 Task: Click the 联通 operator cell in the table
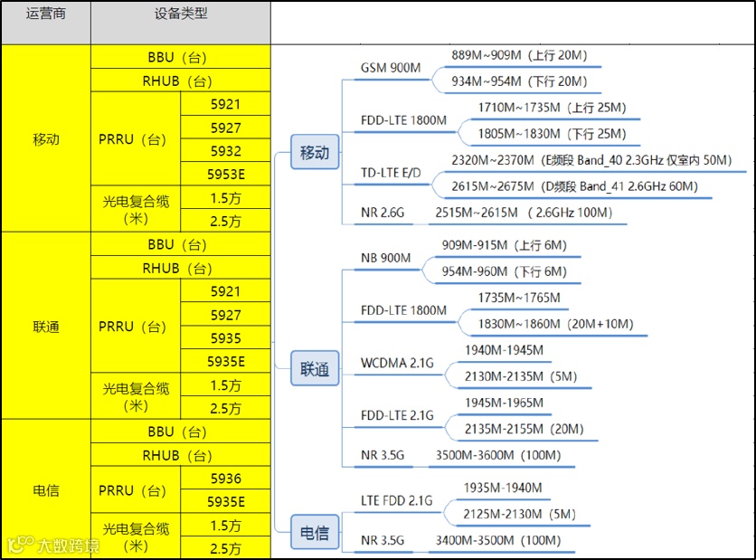[46, 326]
